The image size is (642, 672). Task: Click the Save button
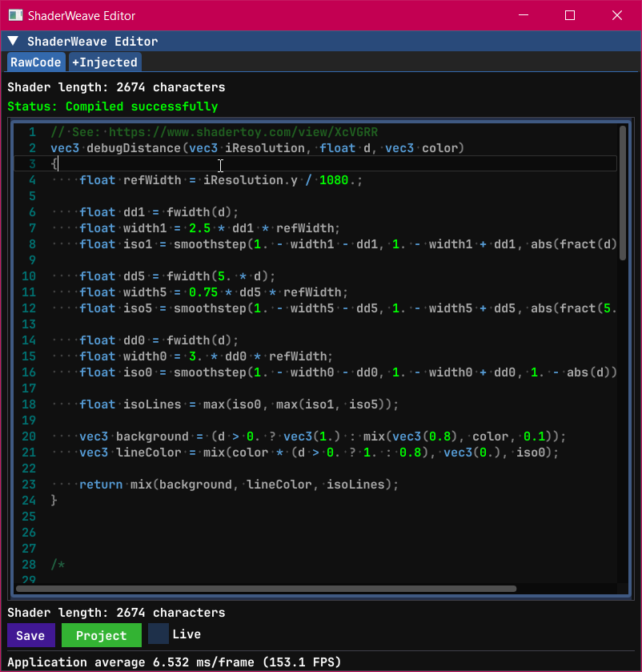(30, 635)
